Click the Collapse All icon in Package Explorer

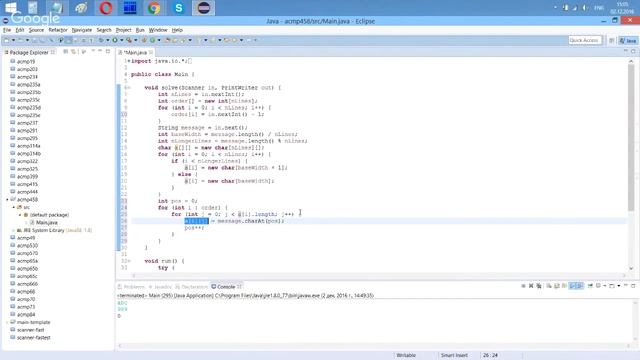tap(65, 52)
